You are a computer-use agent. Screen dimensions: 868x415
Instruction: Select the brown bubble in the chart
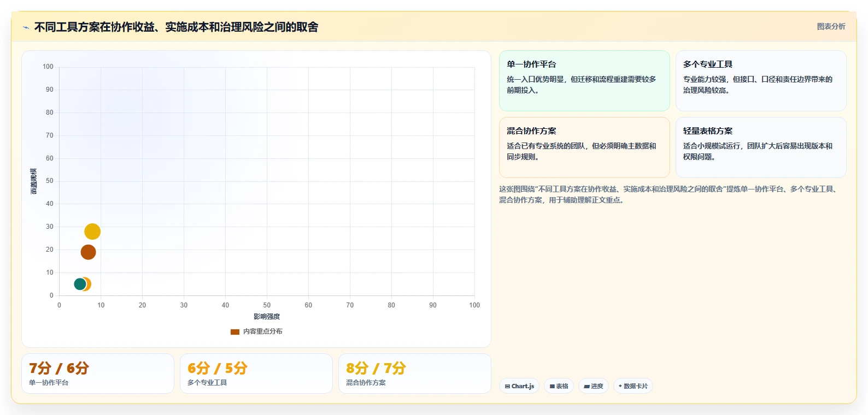(88, 252)
